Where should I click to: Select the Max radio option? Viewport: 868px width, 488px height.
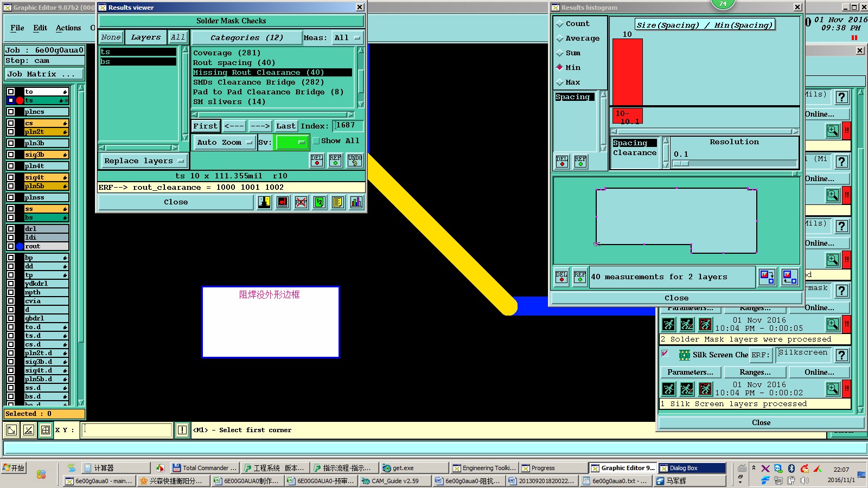[x=560, y=82]
